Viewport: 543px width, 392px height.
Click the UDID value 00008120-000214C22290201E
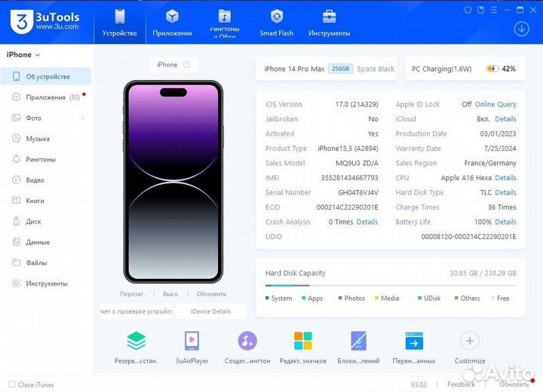coord(468,237)
